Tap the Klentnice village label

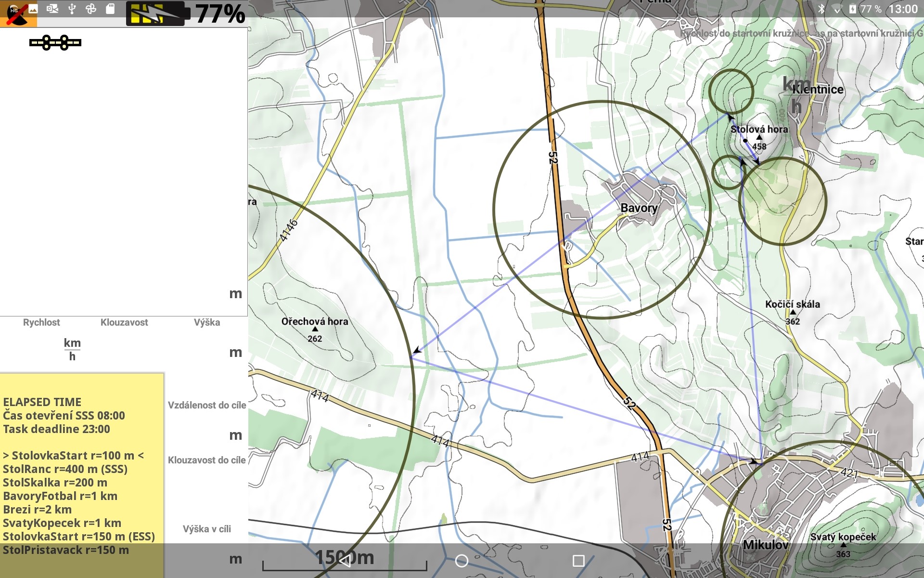[818, 90]
